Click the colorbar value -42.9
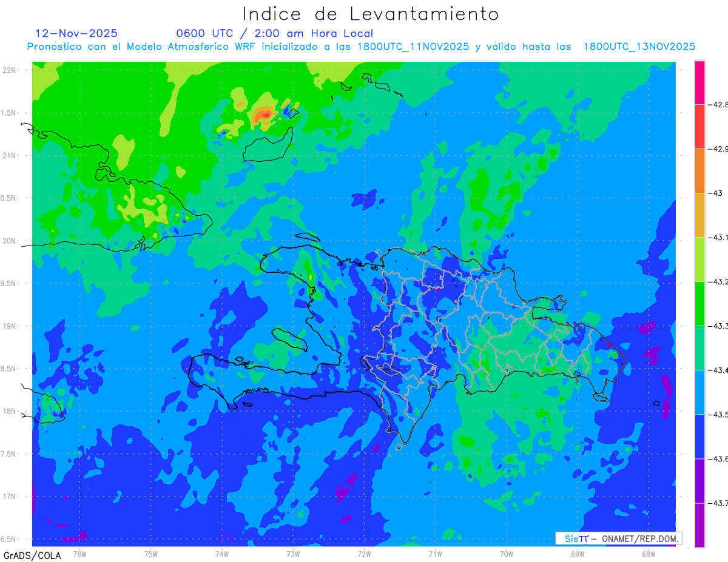Screen dimensions: 728x562 718,149
